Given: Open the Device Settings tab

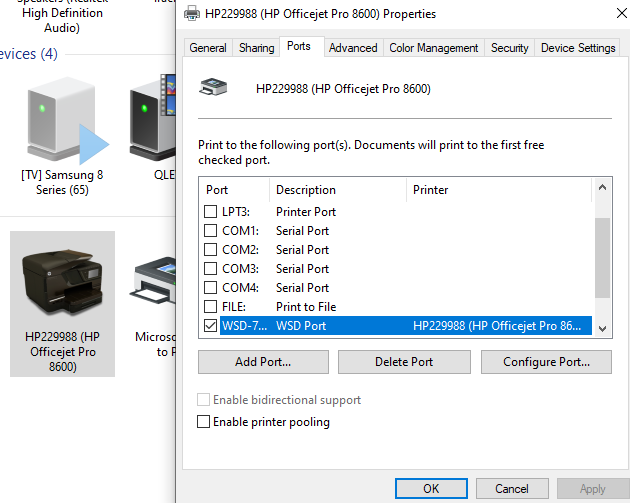Looking at the screenshot, I should [578, 48].
